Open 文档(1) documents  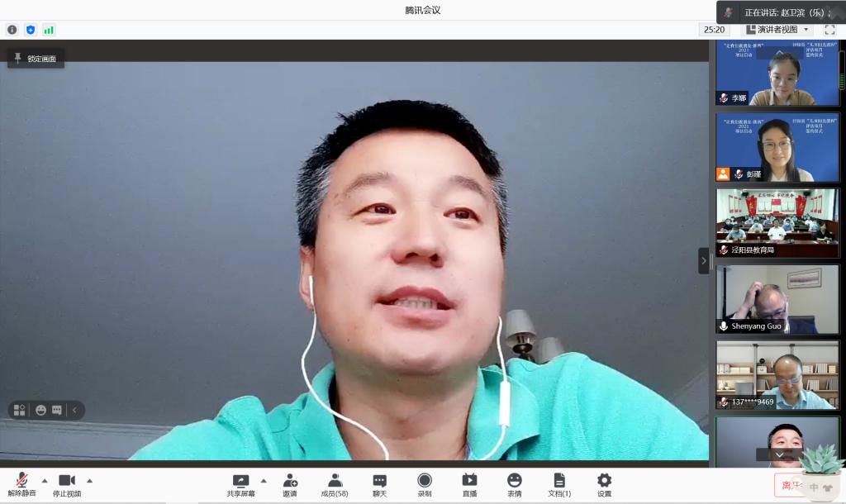(559, 484)
